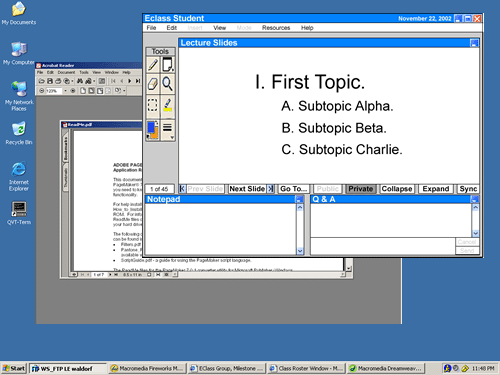Click the '1 of 45' slide counter field

coord(159,189)
